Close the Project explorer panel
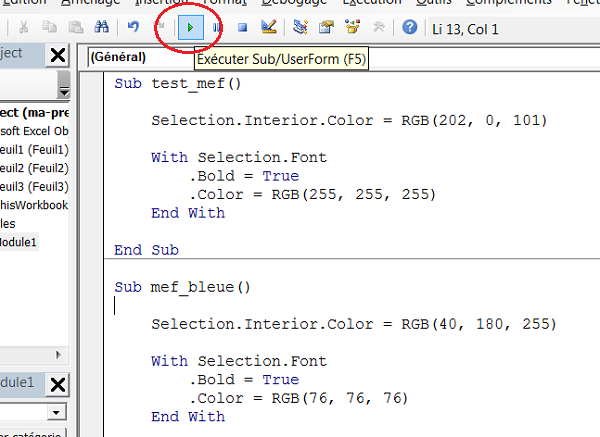The height and width of the screenshot is (437, 600). point(58,55)
